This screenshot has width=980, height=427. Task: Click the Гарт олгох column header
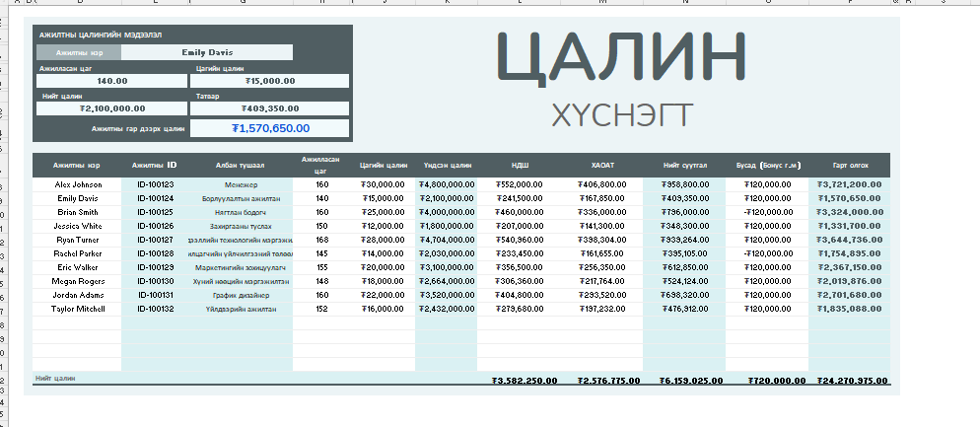pyautogui.click(x=849, y=166)
